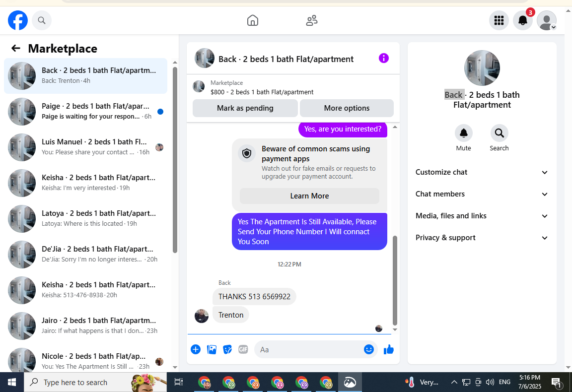The image size is (572, 392).
Task: Click ENG language indicator in tray
Action: pyautogui.click(x=504, y=382)
